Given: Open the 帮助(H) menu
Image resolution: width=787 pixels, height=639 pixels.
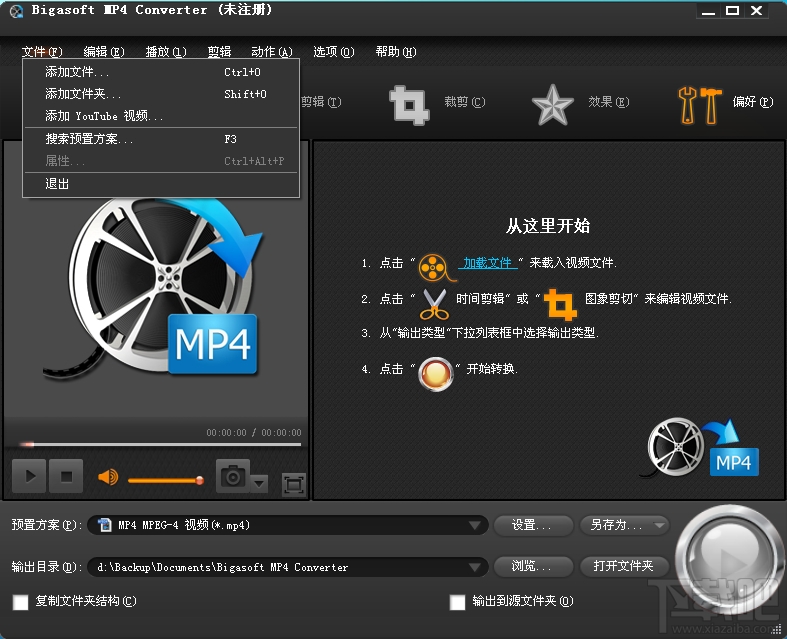Looking at the screenshot, I should [396, 52].
